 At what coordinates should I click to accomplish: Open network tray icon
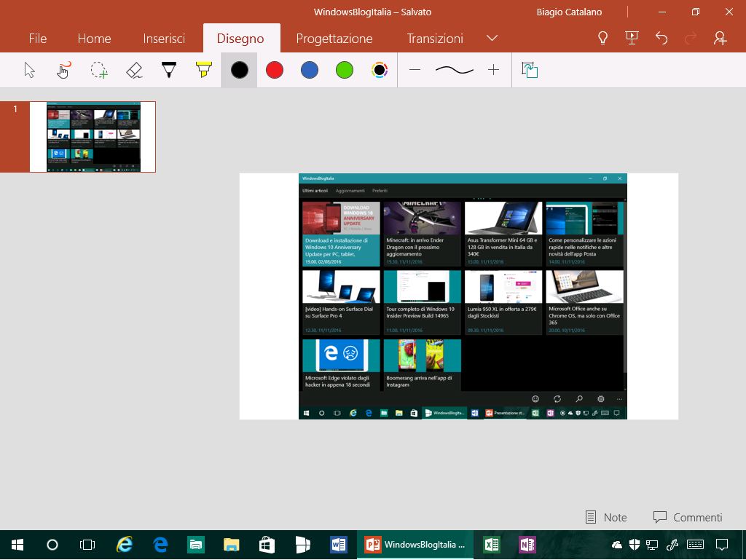[x=652, y=545]
